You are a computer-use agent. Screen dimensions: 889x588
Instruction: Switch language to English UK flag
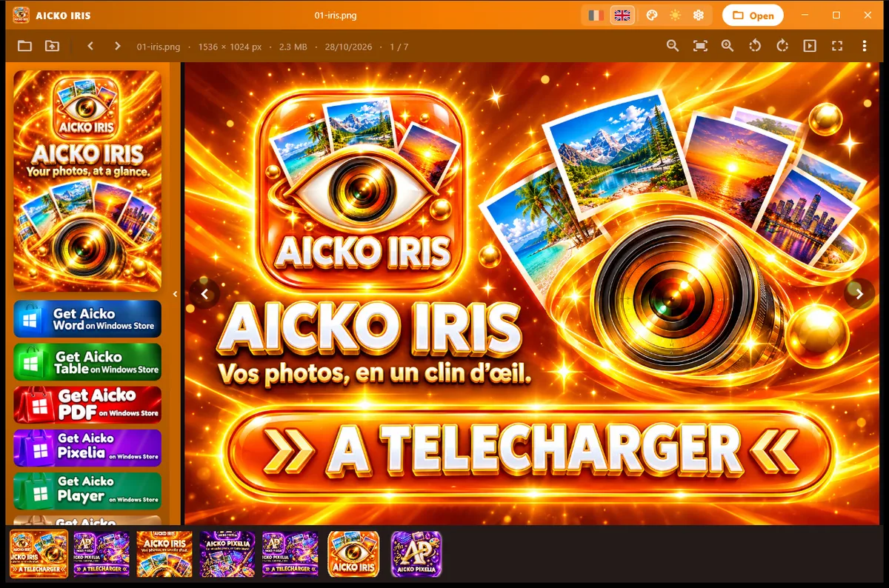click(x=622, y=15)
